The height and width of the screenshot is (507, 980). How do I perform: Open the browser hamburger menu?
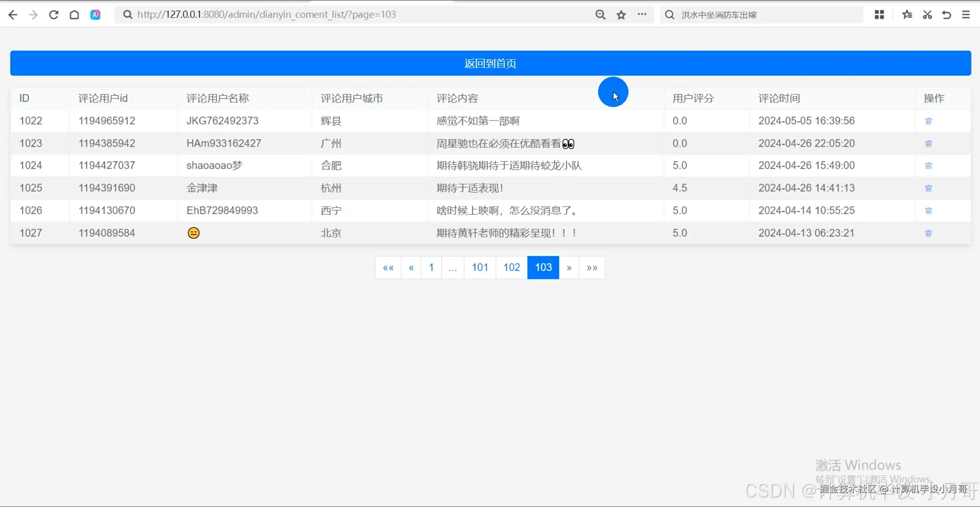click(x=966, y=15)
